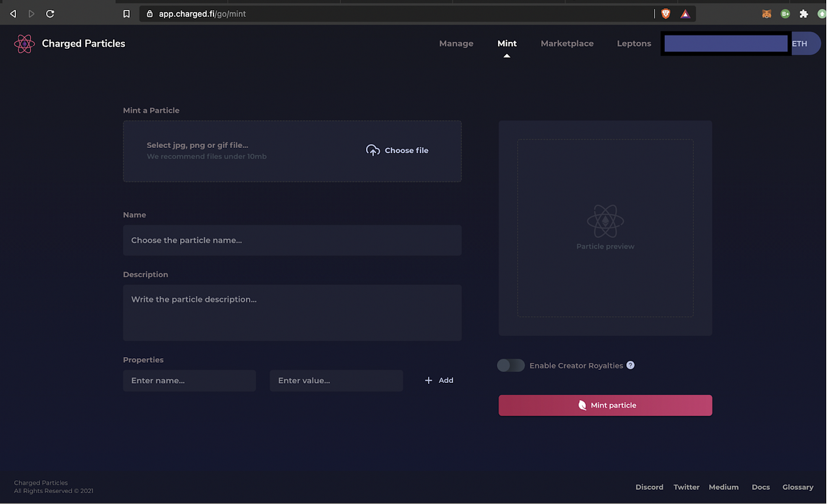This screenshot has height=504, width=828.
Task: Click the green B+ extension icon
Action: click(785, 14)
